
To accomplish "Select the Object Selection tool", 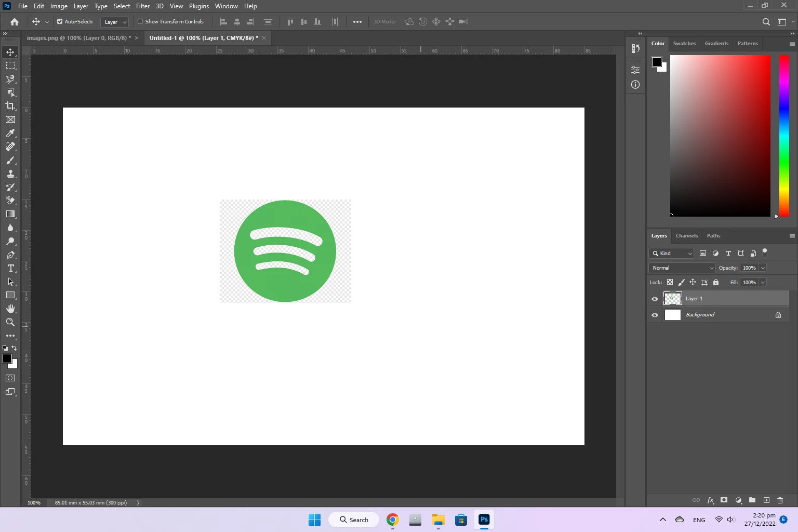I will click(x=10, y=92).
